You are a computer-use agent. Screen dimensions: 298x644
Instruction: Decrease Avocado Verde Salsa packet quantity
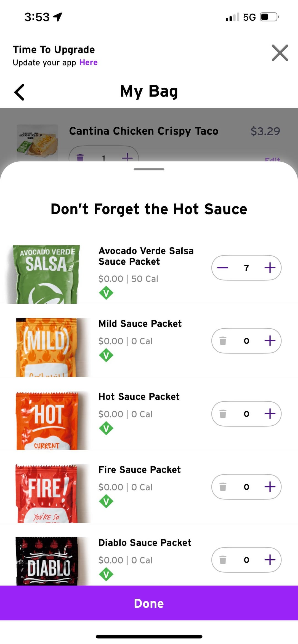click(223, 268)
